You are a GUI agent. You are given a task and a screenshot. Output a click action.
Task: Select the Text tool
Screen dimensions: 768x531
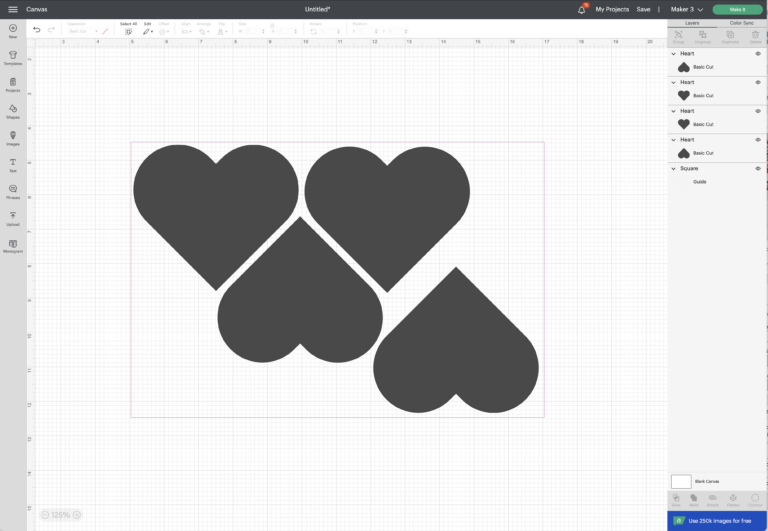(x=13, y=163)
